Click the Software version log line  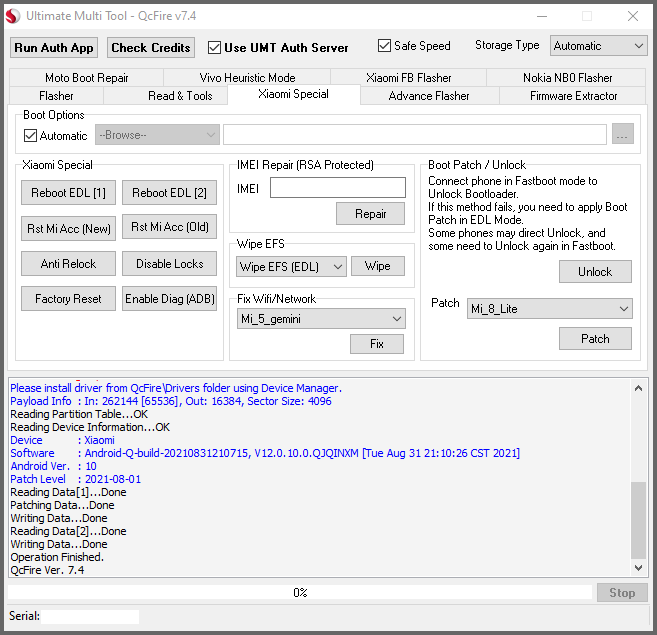(x=265, y=453)
